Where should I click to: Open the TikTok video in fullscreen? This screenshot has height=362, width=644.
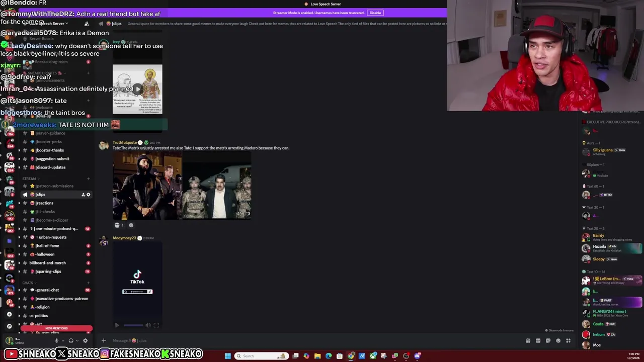156,325
